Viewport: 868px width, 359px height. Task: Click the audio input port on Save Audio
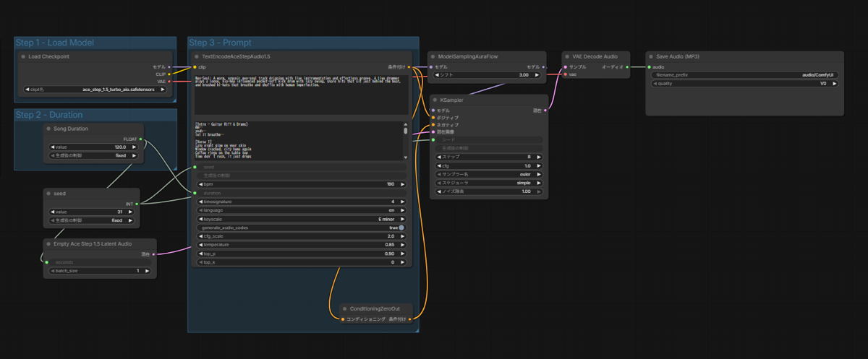649,66
